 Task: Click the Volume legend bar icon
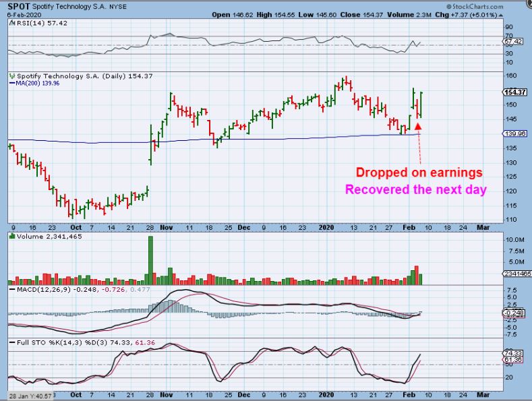[12, 237]
